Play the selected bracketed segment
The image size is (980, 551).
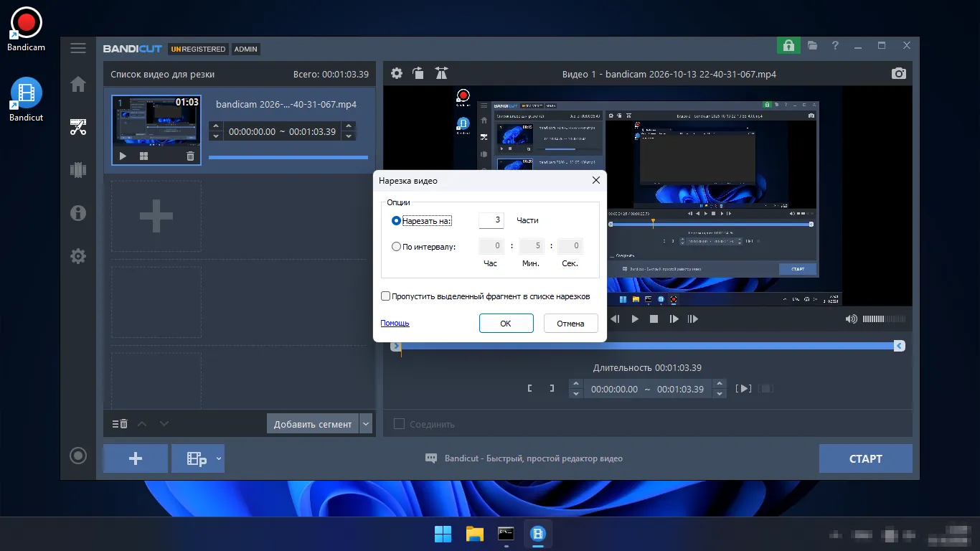pyautogui.click(x=744, y=388)
